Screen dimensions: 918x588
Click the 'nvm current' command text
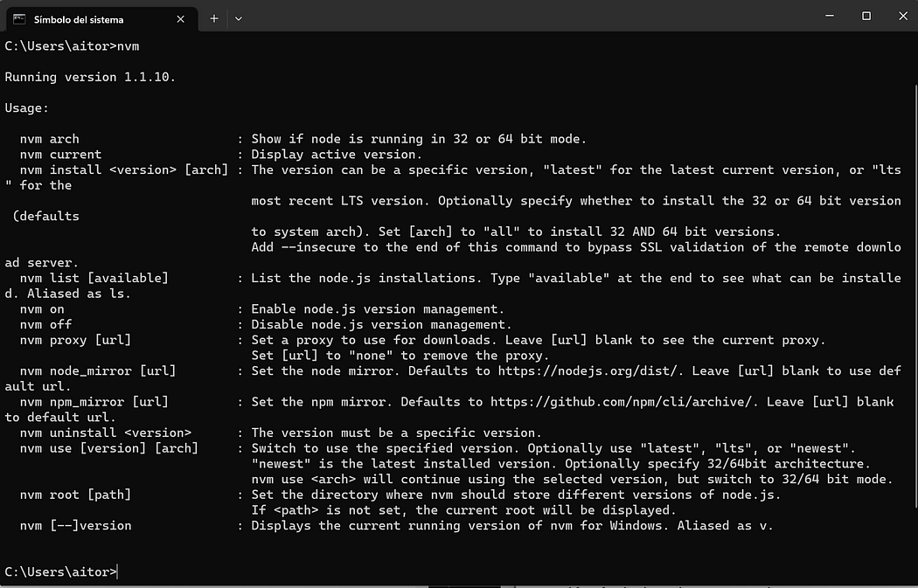(60, 155)
